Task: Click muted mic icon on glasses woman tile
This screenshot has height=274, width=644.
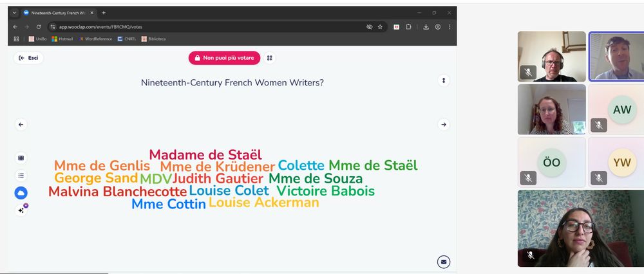Action: pyautogui.click(x=530, y=255)
